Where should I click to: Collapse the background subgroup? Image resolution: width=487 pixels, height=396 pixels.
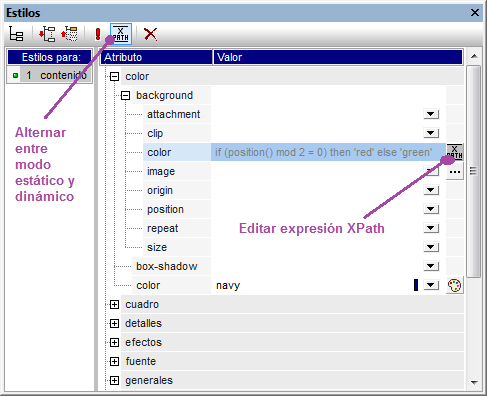(125, 96)
